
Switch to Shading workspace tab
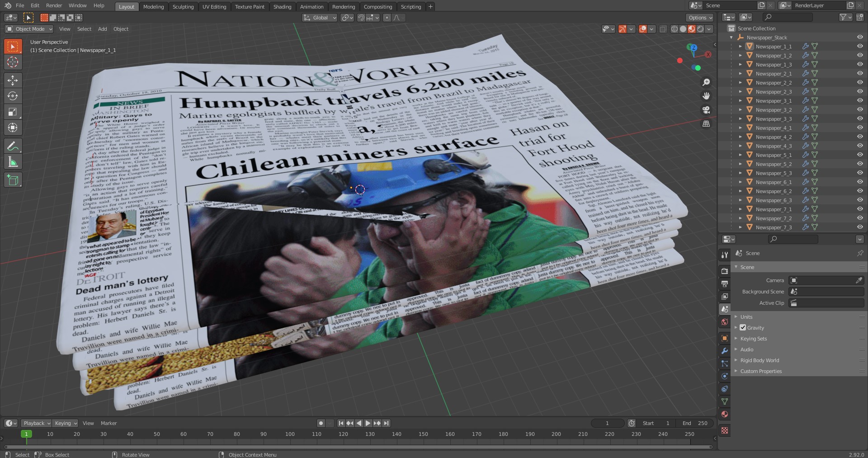click(282, 7)
